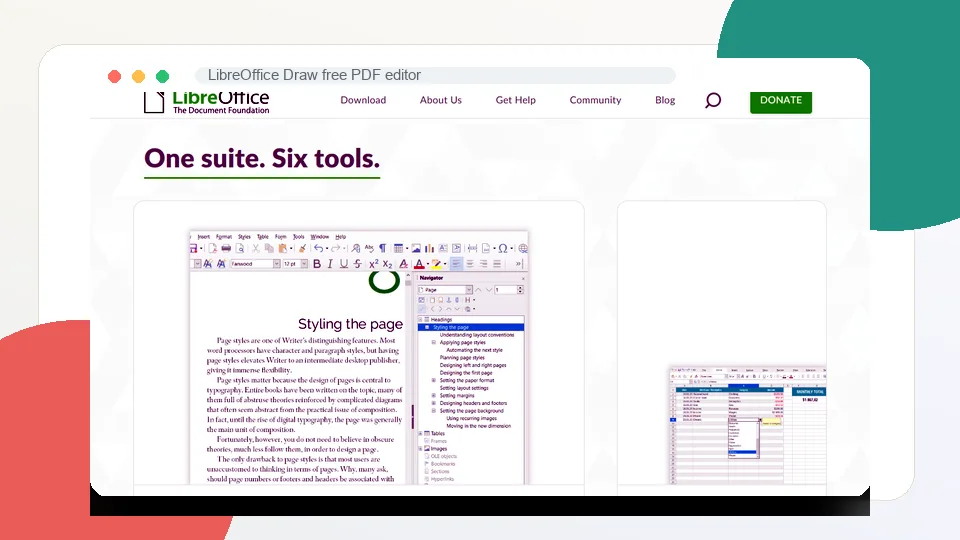Screen dimensions: 960x540
Task: Click the Insert Hyperlink globe icon
Action: pos(523,248)
